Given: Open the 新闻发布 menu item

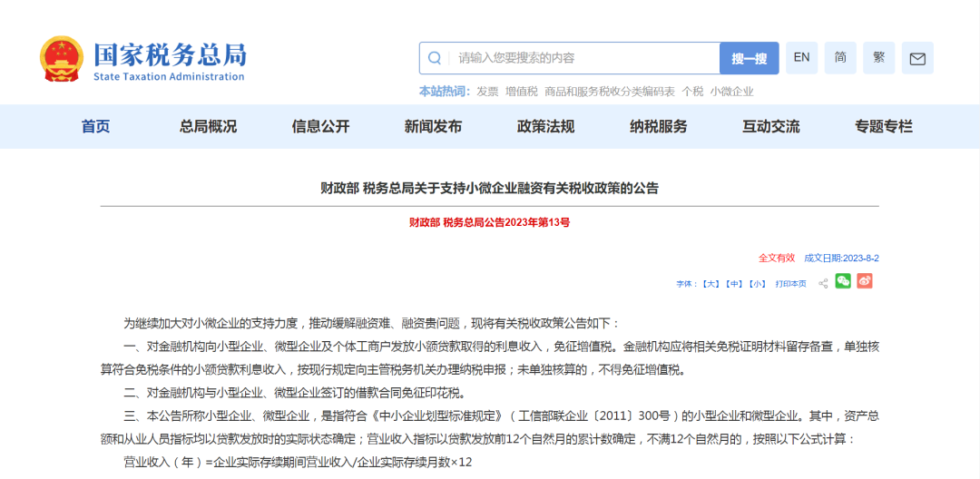Looking at the screenshot, I should pos(433,127).
